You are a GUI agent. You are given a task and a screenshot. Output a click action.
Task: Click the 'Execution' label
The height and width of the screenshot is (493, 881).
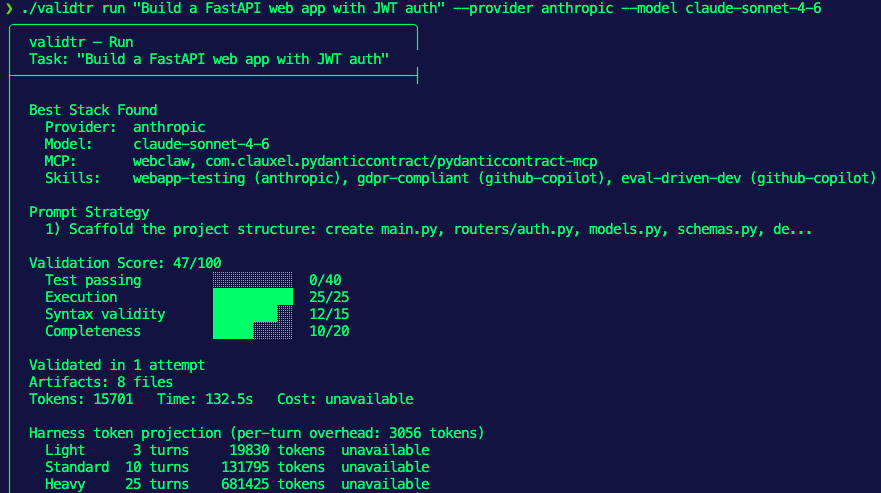click(81, 297)
